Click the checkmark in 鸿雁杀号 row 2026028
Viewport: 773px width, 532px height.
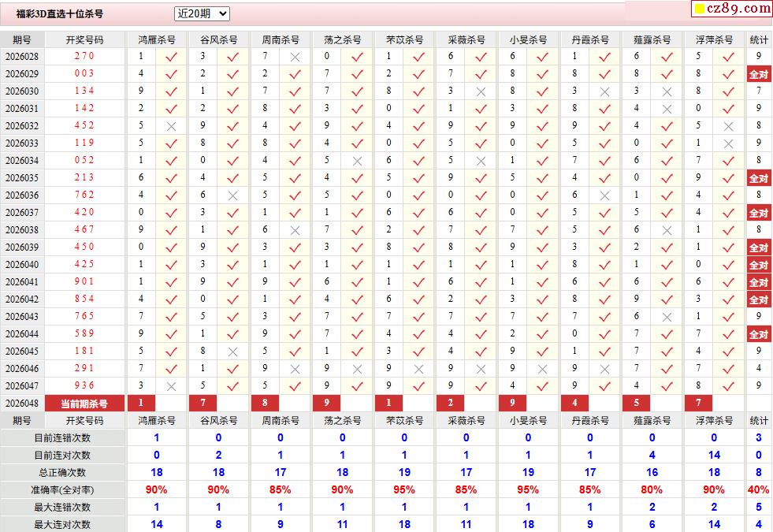tap(171, 57)
